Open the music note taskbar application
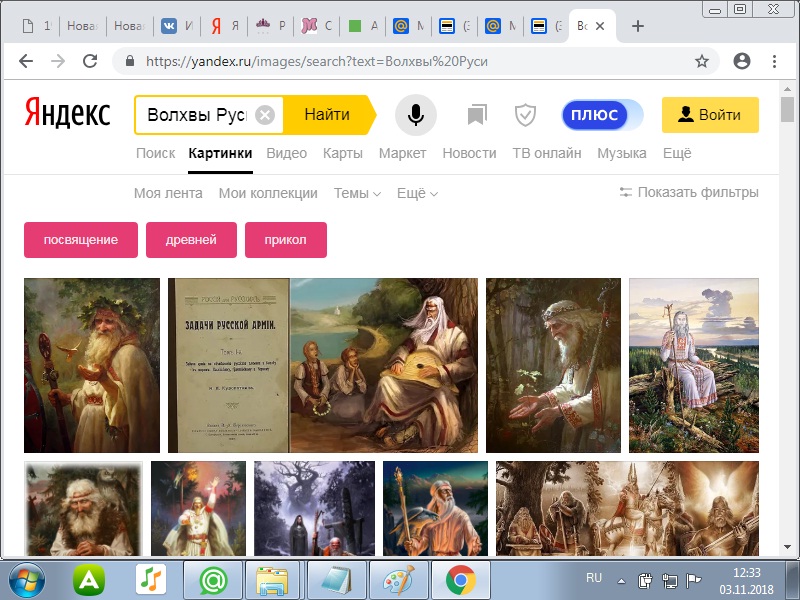The height and width of the screenshot is (600, 800). click(x=151, y=580)
